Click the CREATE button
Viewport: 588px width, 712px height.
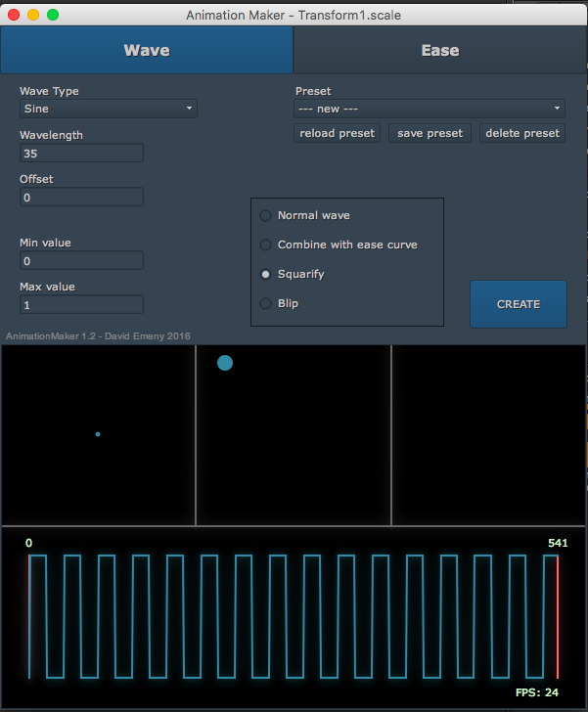pos(518,304)
